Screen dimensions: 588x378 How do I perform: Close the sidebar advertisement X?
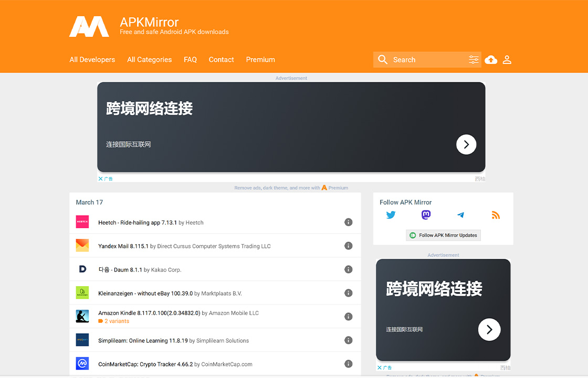(380, 368)
